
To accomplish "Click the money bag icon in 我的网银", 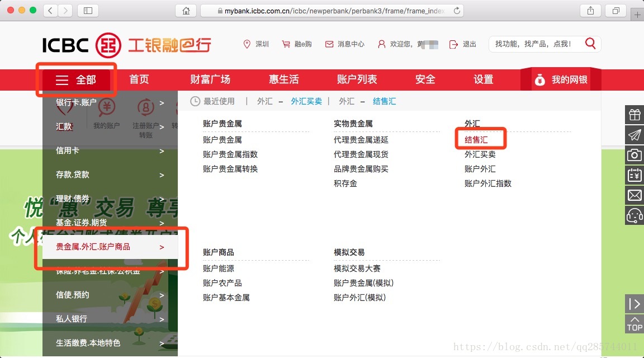I will click(539, 80).
